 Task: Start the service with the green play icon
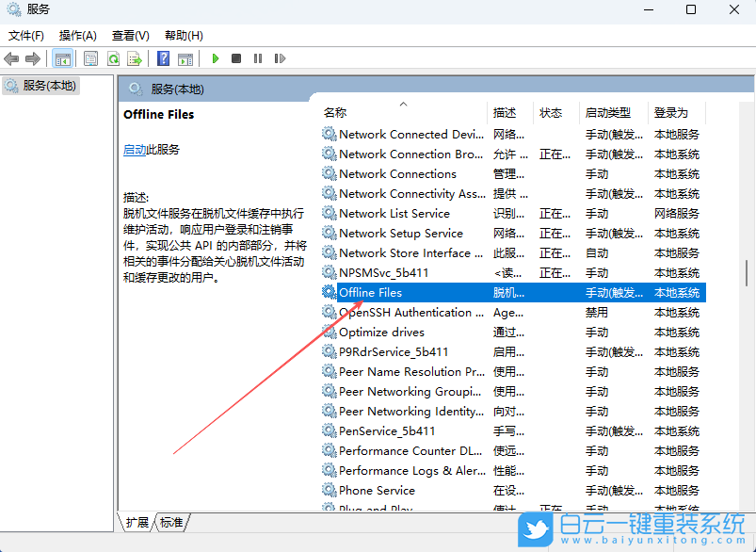[x=216, y=58]
